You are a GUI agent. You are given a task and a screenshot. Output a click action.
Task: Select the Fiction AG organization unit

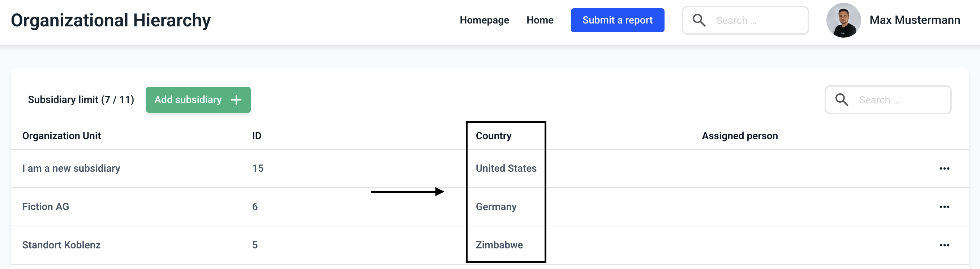(x=46, y=207)
